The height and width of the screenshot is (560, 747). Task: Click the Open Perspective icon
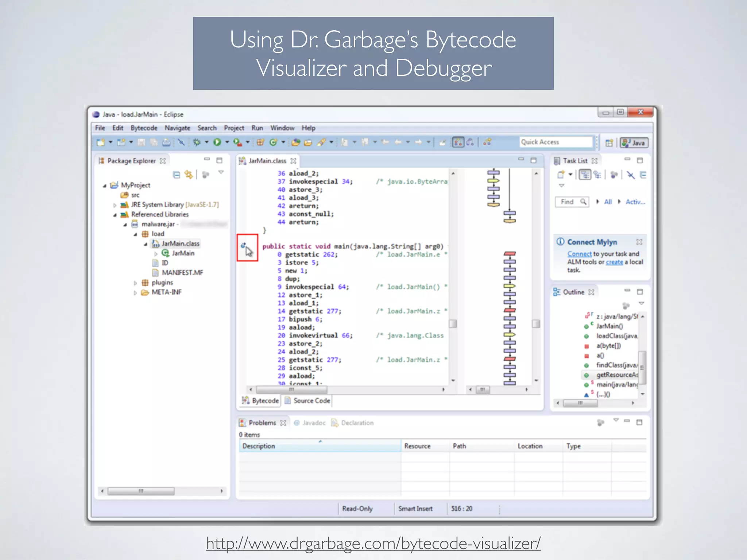click(609, 143)
